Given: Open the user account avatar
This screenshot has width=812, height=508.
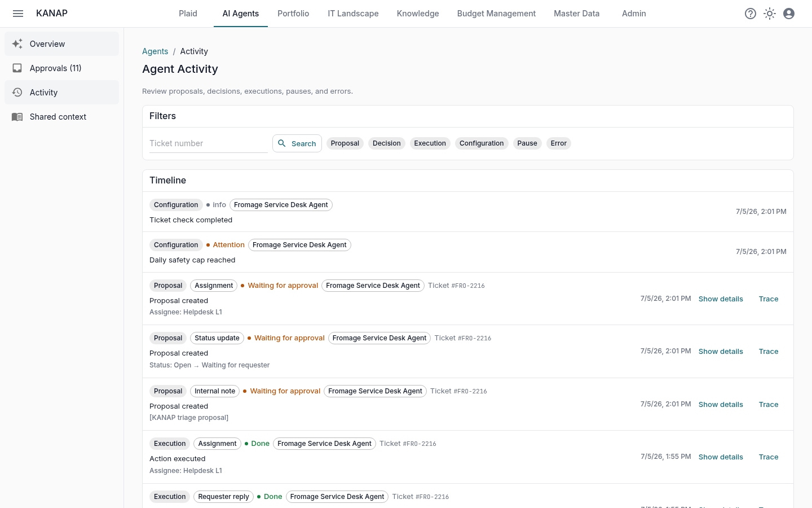Looking at the screenshot, I should [789, 14].
